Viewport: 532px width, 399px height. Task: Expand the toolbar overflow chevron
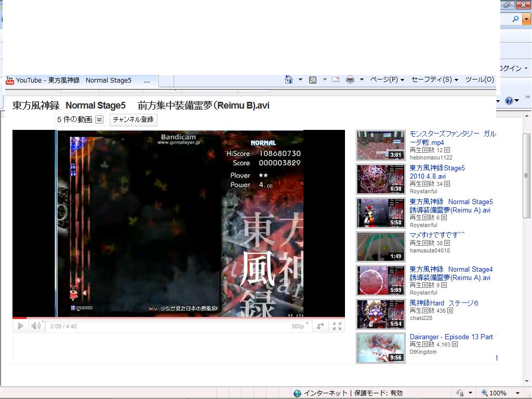(x=528, y=97)
